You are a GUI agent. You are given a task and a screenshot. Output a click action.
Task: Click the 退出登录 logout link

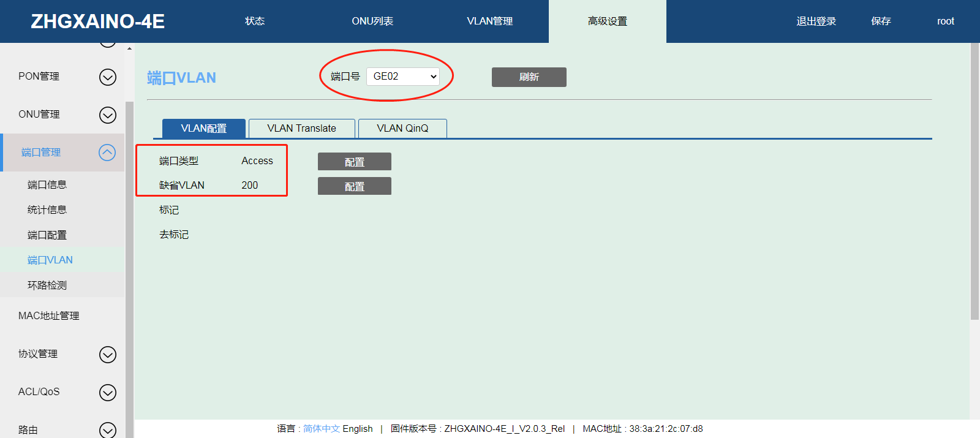(816, 21)
